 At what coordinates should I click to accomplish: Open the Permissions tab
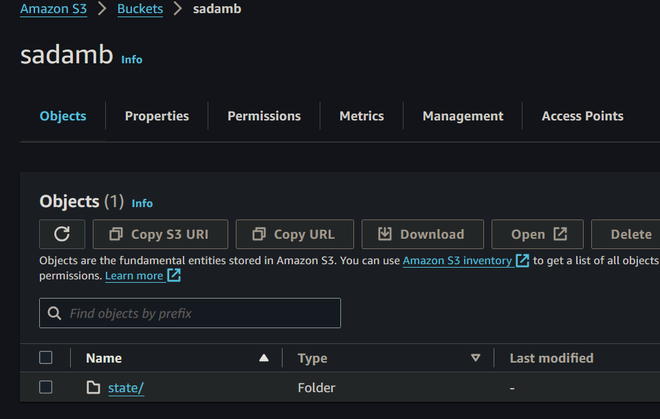point(264,116)
